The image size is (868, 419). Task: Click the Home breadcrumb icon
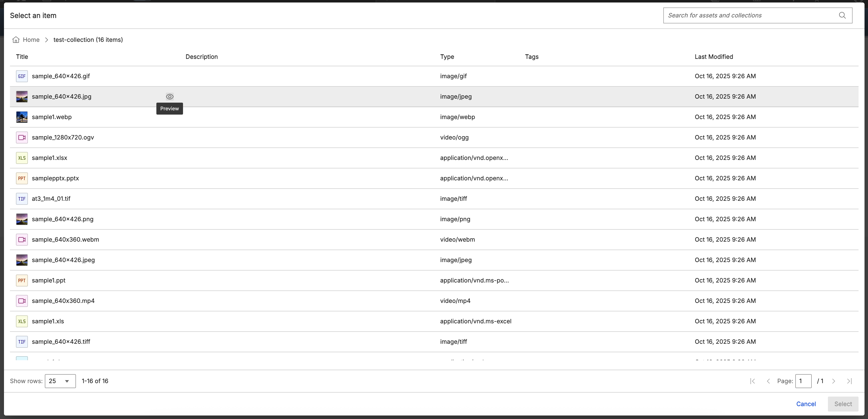(16, 40)
